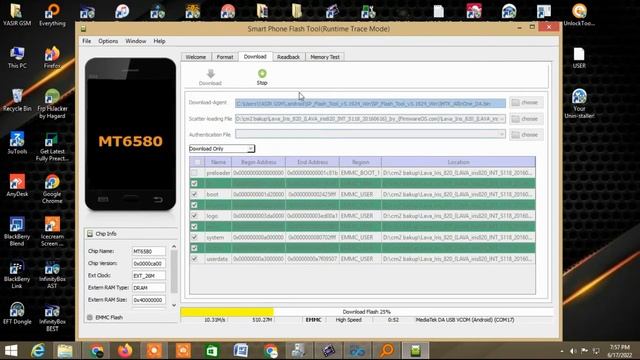Open This PC desktop icon
The height and width of the screenshot is (360, 640).
(17, 57)
